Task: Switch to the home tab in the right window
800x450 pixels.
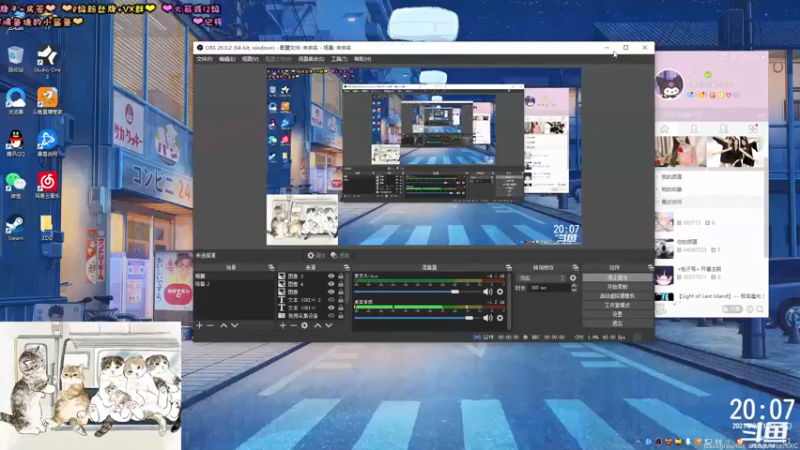Action: click(664, 129)
